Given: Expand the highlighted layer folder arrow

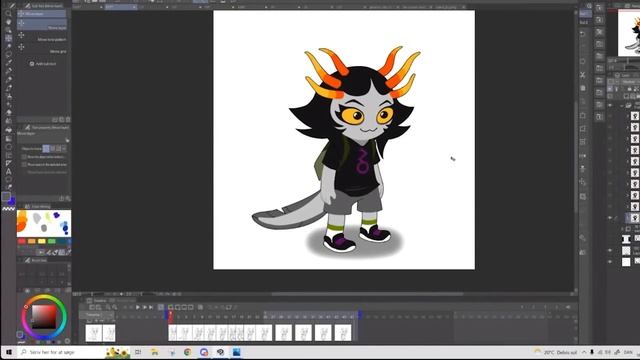Looking at the screenshot, I should (x=628, y=218).
